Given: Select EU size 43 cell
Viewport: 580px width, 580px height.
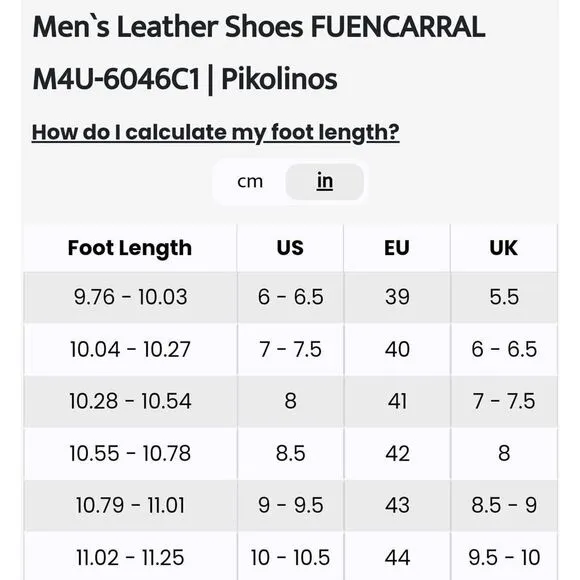Looking at the screenshot, I should pos(397,505).
